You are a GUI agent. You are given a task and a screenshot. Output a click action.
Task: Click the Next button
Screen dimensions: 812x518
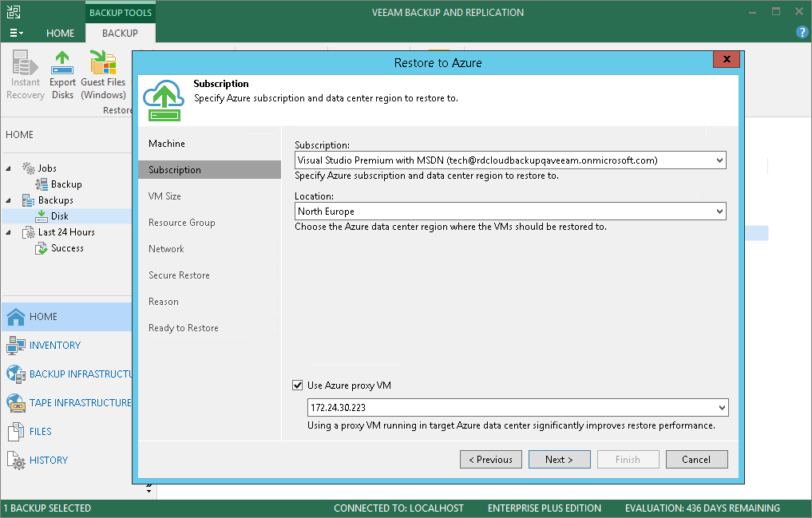pyautogui.click(x=559, y=460)
